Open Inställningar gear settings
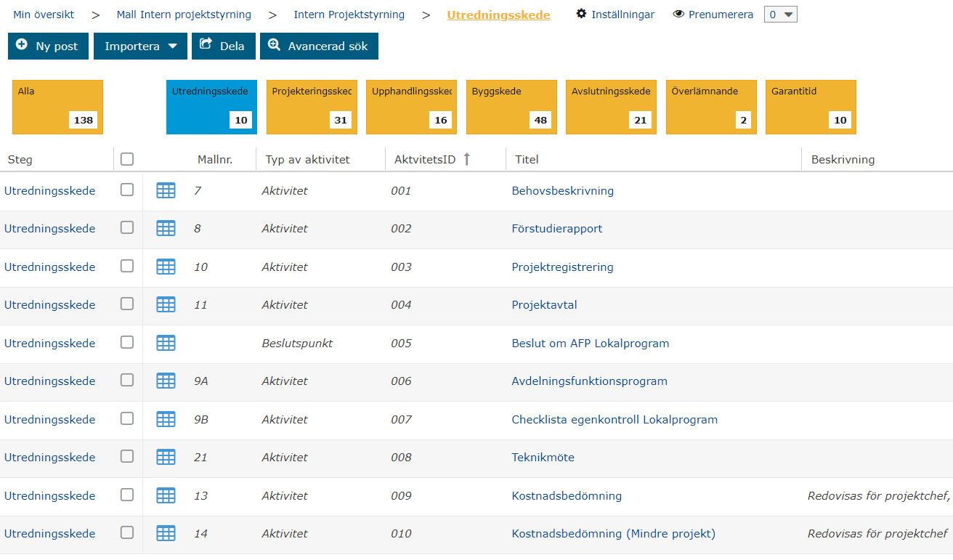953x560 pixels. coord(615,15)
